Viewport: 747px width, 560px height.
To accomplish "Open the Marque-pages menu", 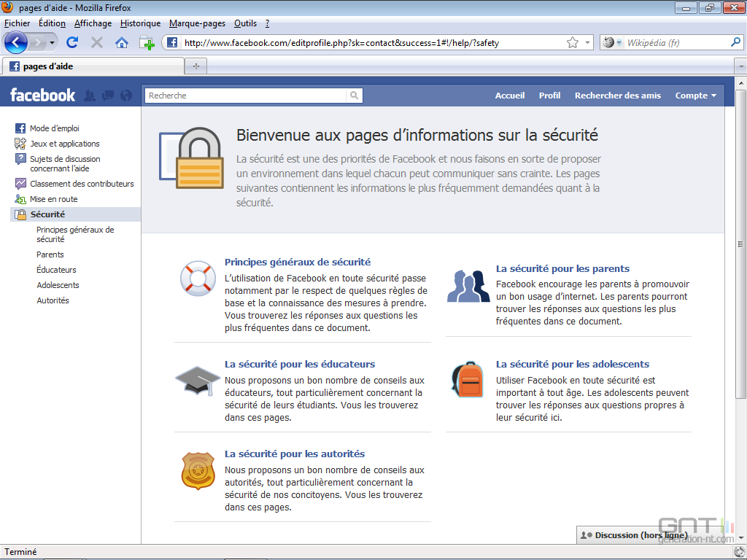I will click(197, 23).
